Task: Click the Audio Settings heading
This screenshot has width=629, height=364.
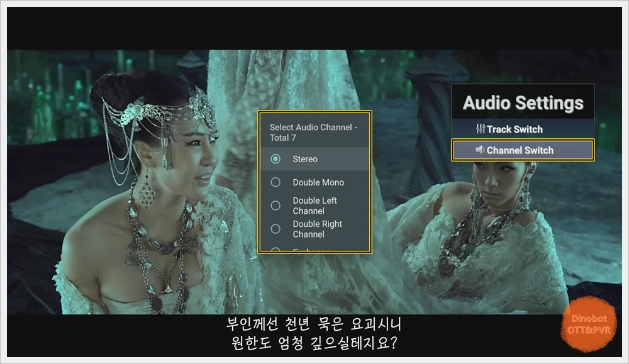Action: click(x=523, y=102)
